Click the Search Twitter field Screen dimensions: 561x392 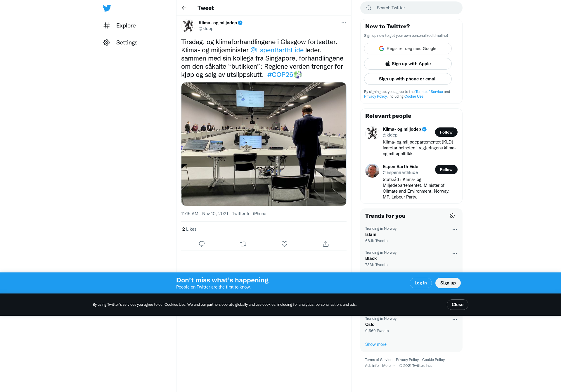click(411, 8)
